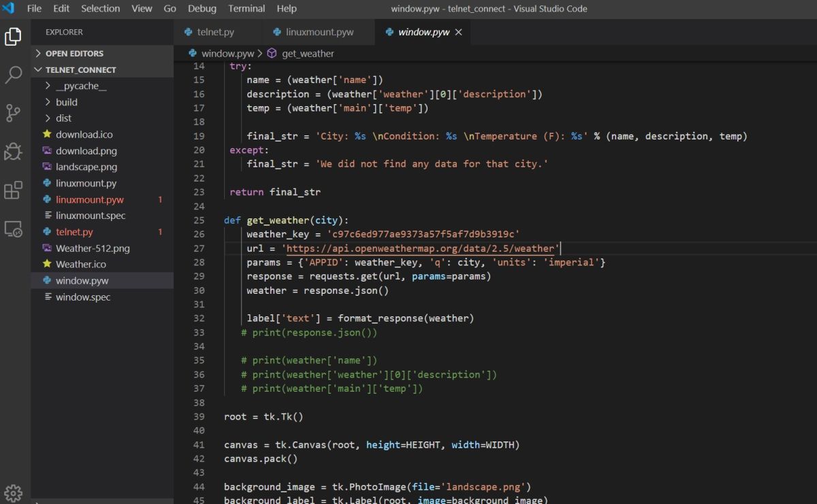Image resolution: width=817 pixels, height=504 pixels.
Task: Click the image icon beside Weather-512.png
Action: [x=47, y=248]
